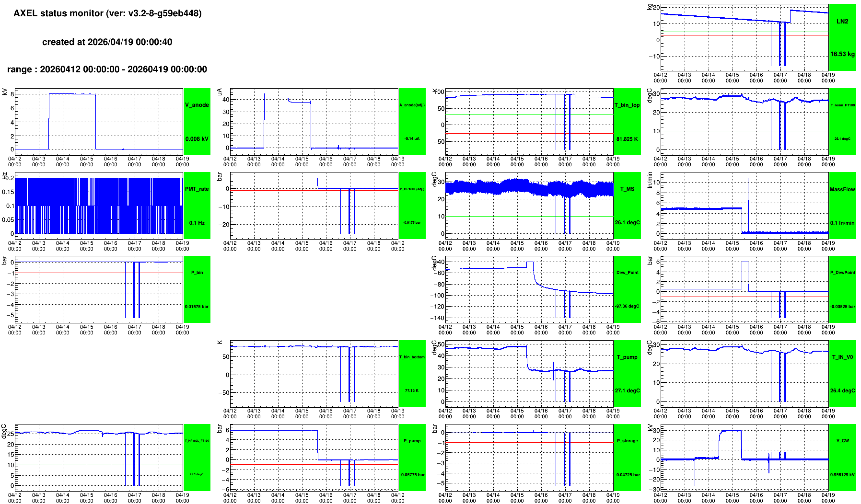The height and width of the screenshot is (504, 861).
Task: Click the LN2 green status box
Action: point(842,37)
